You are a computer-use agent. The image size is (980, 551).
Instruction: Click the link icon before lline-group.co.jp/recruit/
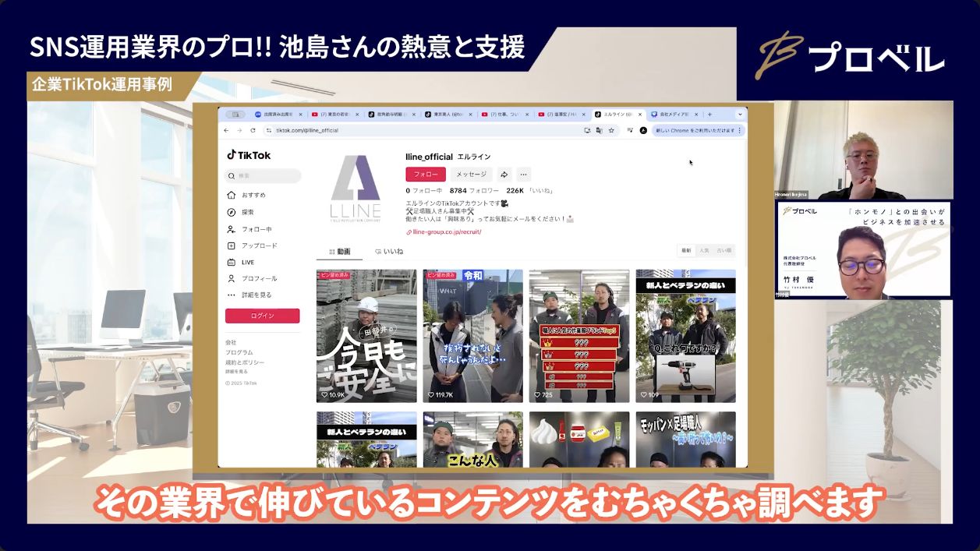[409, 231]
